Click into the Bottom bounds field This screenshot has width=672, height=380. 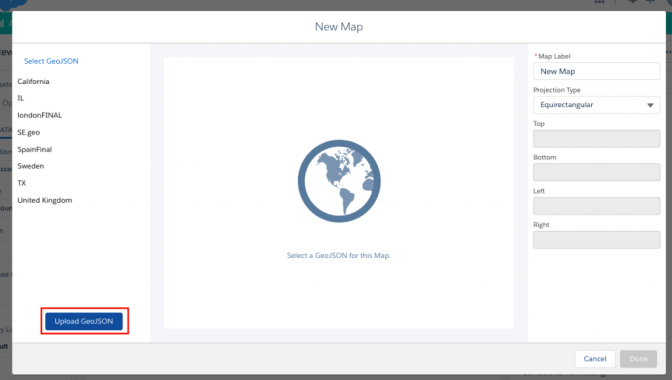[x=597, y=172]
